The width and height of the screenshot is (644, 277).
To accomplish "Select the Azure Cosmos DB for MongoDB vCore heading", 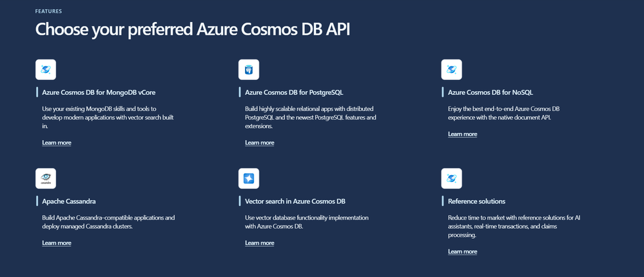I will click(98, 92).
